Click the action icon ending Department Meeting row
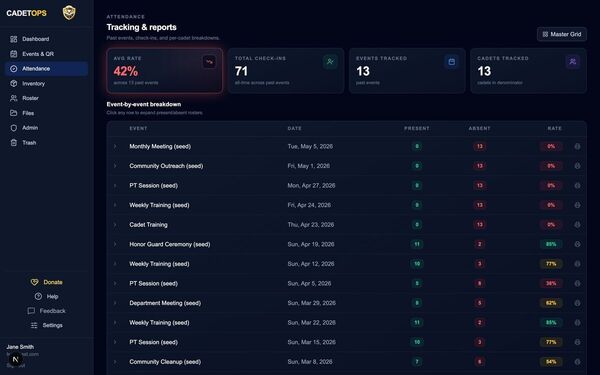600x375 pixels. click(577, 303)
